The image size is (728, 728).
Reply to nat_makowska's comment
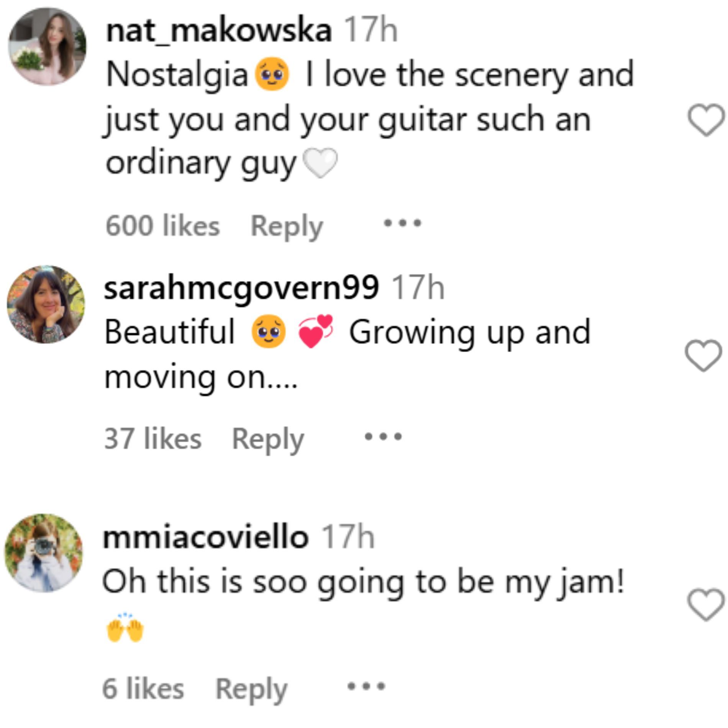[287, 226]
